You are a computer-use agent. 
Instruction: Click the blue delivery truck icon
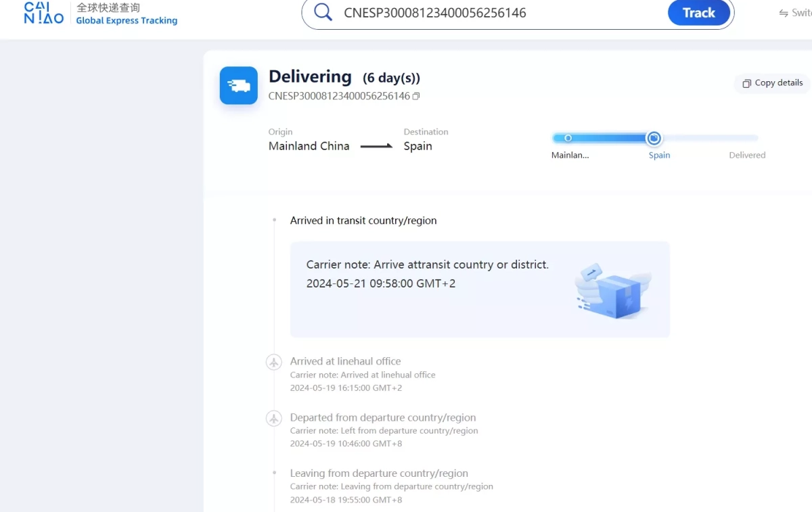click(x=239, y=85)
